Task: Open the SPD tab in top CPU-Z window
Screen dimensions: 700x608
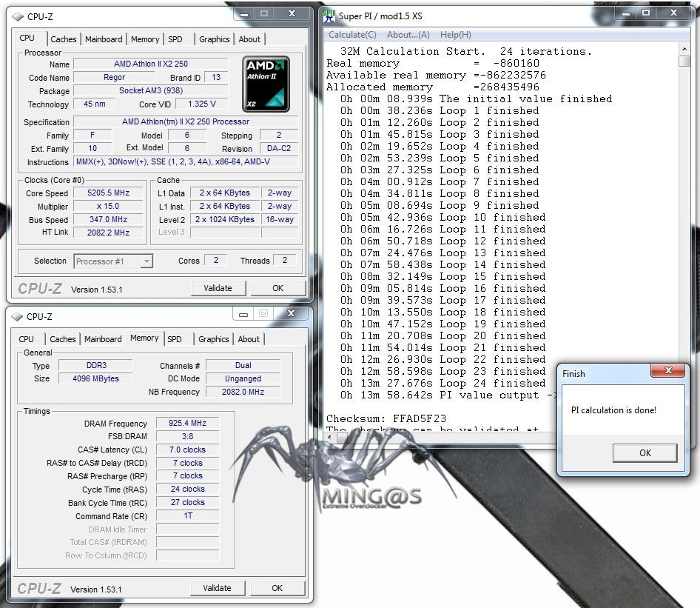Action: 175,39
